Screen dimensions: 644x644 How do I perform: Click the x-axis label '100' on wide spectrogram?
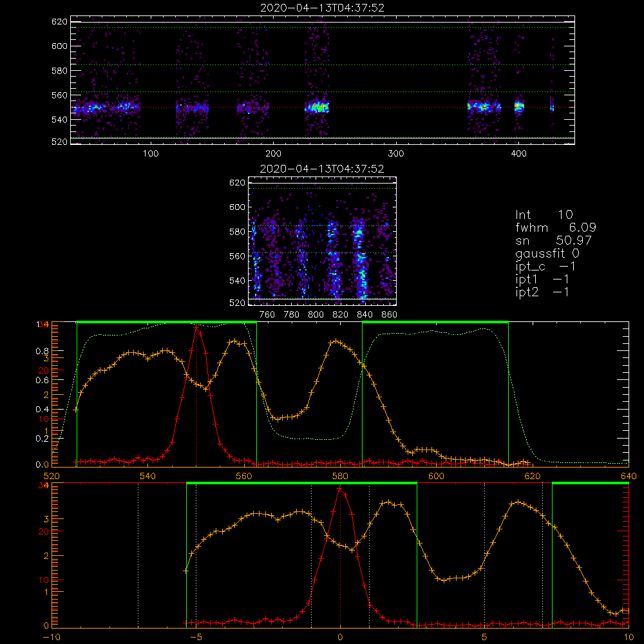coord(151,153)
